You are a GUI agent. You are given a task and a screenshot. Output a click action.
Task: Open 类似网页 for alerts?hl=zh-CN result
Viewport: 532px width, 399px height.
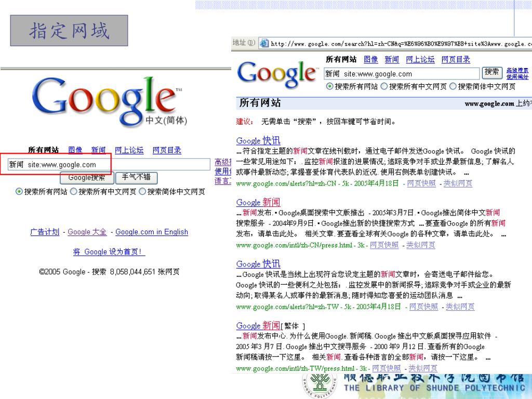click(458, 183)
